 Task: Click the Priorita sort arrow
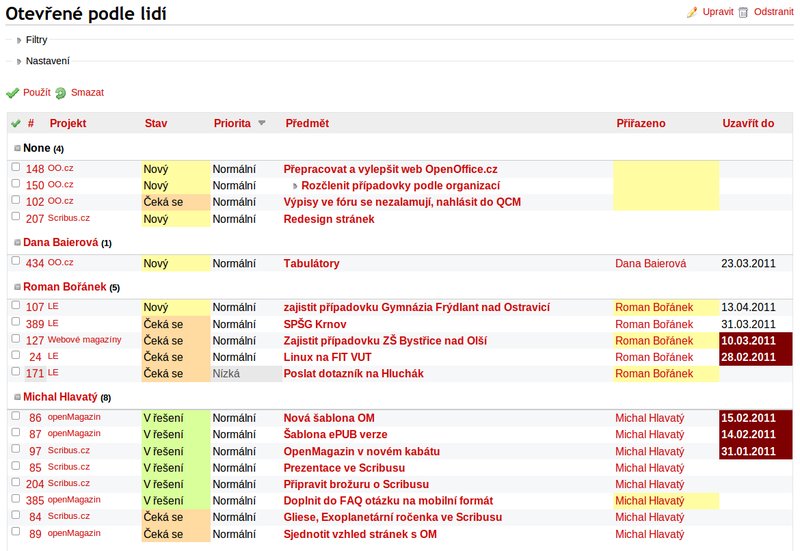(x=262, y=123)
